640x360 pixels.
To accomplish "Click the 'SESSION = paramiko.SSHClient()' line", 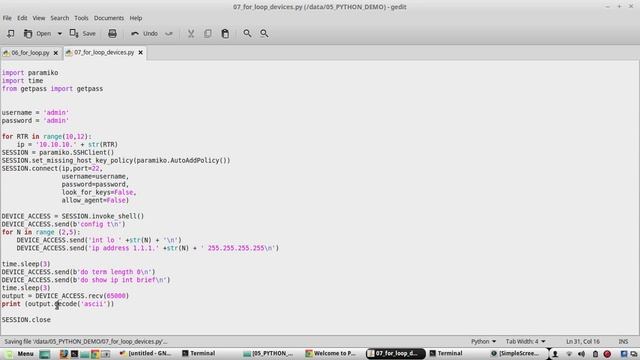I will (x=58, y=152).
